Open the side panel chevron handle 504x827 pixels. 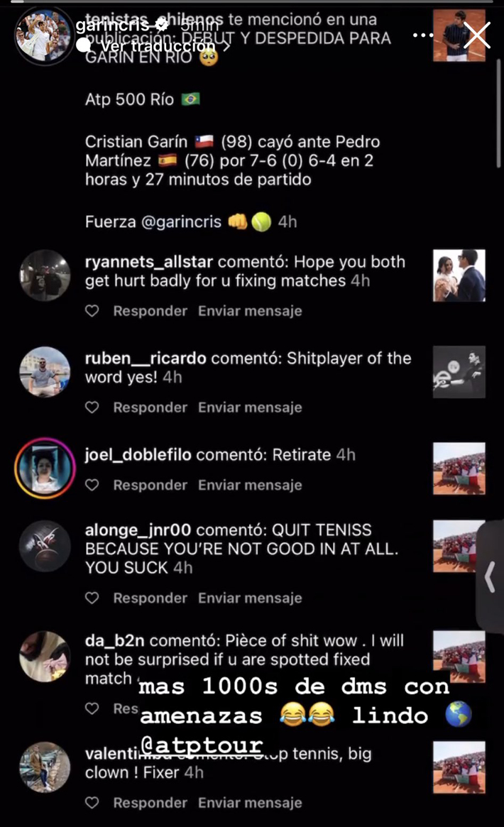click(491, 576)
